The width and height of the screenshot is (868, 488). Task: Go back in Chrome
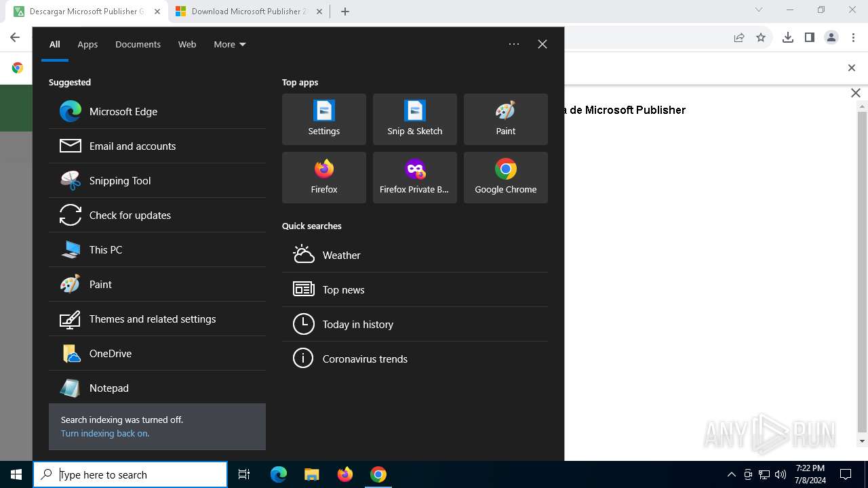pos(15,37)
